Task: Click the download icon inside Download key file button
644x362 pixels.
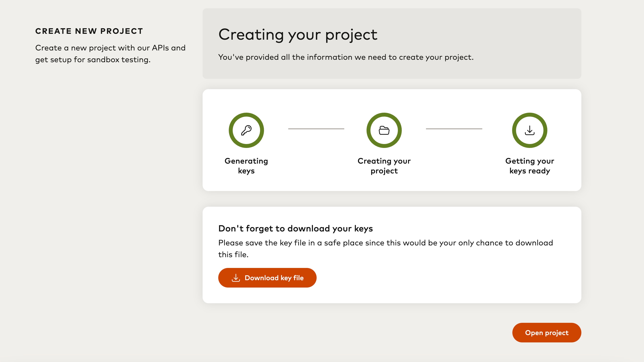Action: tap(236, 278)
